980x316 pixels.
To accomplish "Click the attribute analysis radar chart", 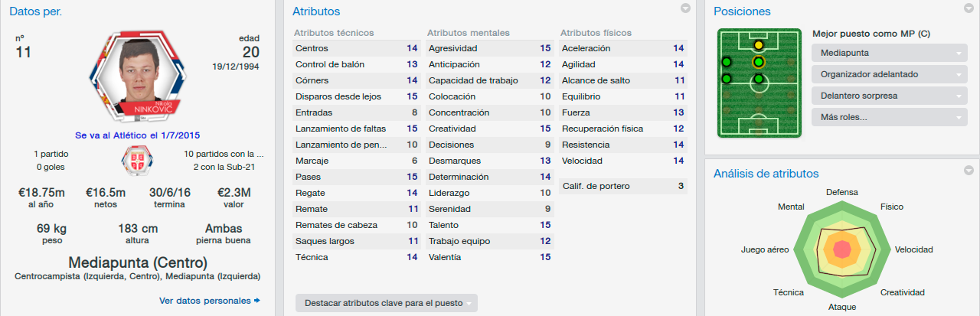I will [x=842, y=248].
